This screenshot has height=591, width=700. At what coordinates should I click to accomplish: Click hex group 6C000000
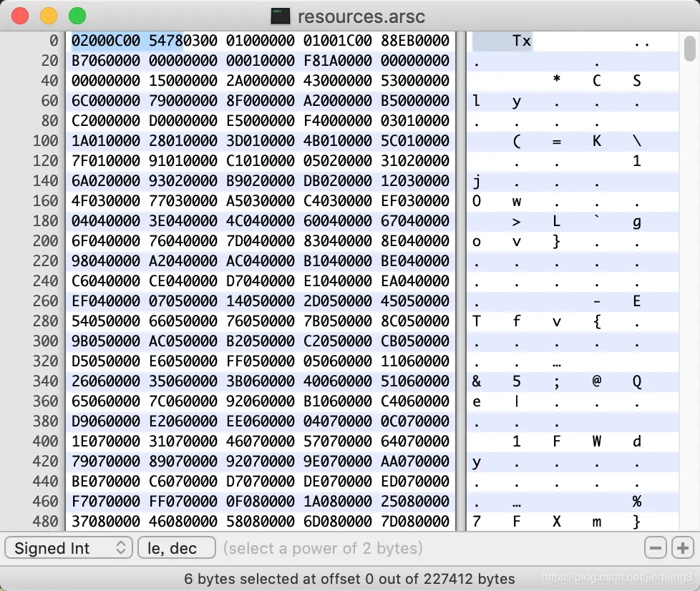click(106, 101)
